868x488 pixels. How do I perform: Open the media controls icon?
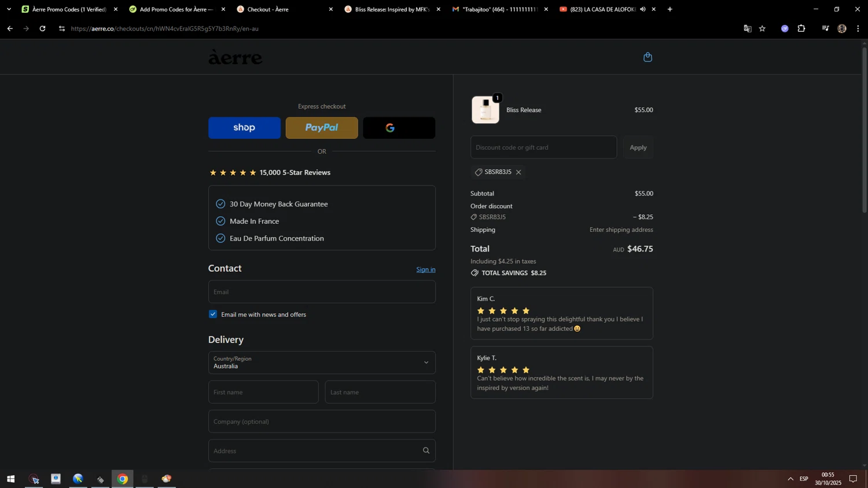pos(825,28)
